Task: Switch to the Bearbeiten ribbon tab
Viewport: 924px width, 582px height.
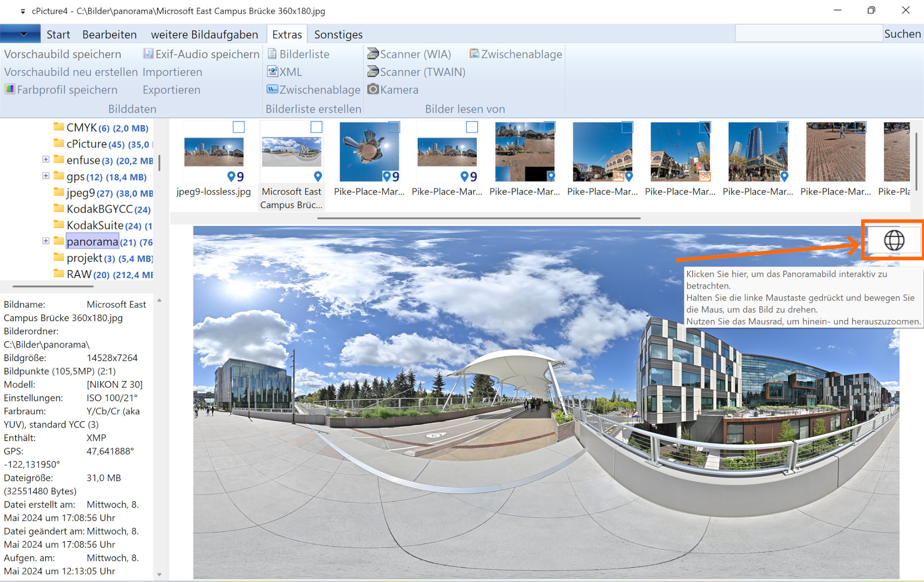Action: point(109,35)
